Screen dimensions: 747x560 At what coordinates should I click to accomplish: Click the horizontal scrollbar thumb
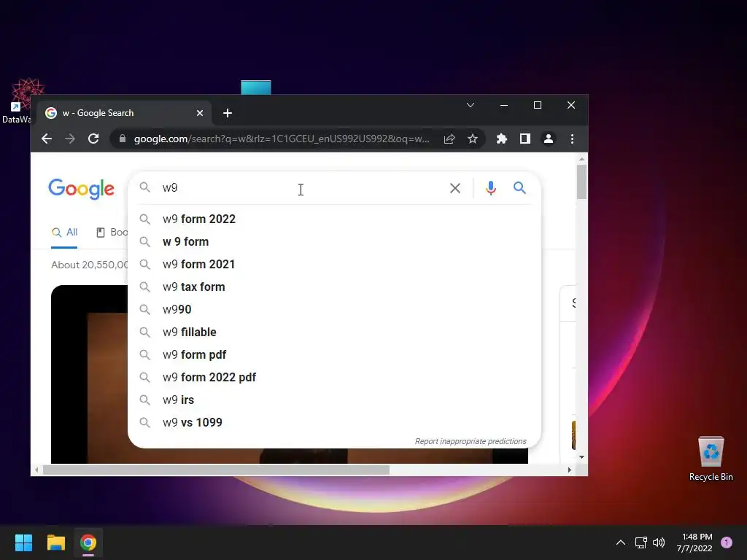point(216,470)
